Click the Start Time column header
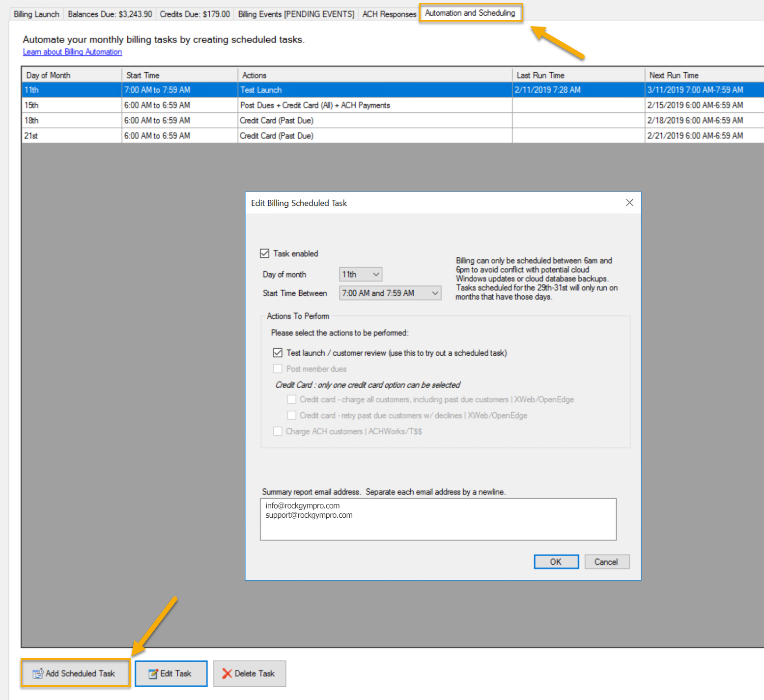Screen dimensions: 764x700 coord(180,75)
